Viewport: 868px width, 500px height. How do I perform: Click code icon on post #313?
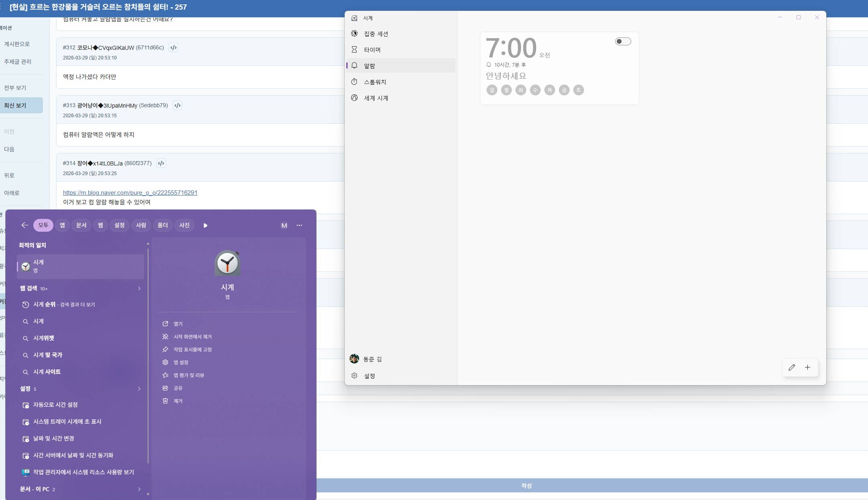(x=177, y=105)
